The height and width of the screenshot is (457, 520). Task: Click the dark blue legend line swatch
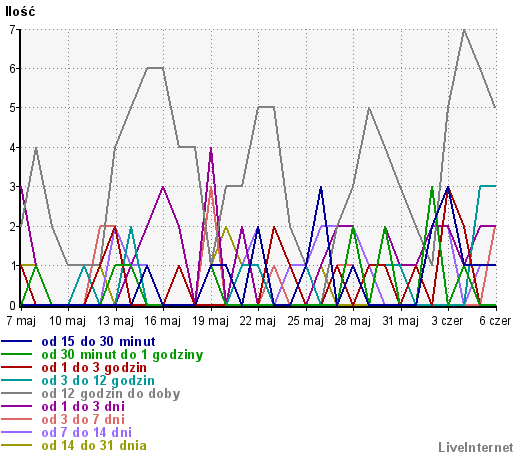point(17,341)
